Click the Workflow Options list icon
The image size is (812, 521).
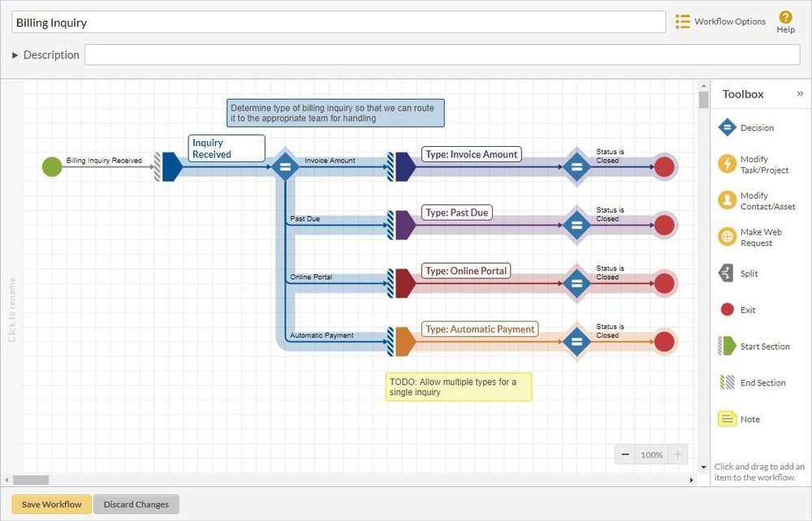(x=683, y=21)
